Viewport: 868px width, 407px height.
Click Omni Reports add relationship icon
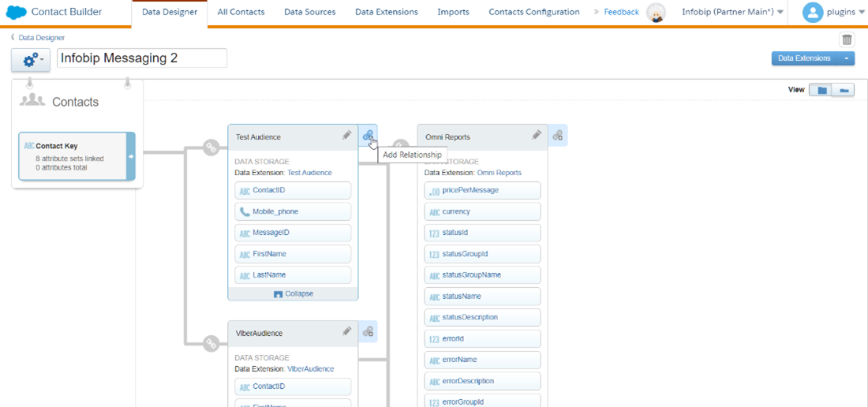557,136
